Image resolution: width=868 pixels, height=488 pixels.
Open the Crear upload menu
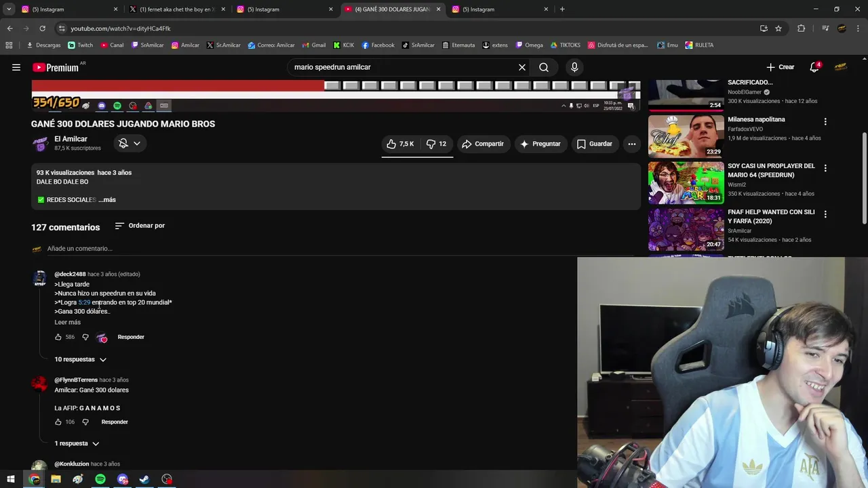point(780,67)
